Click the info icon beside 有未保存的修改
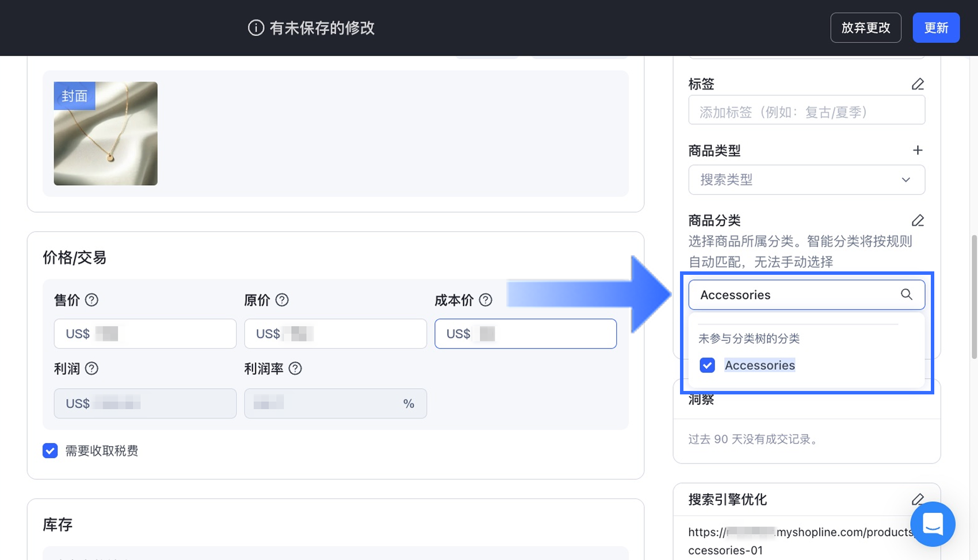 [255, 28]
